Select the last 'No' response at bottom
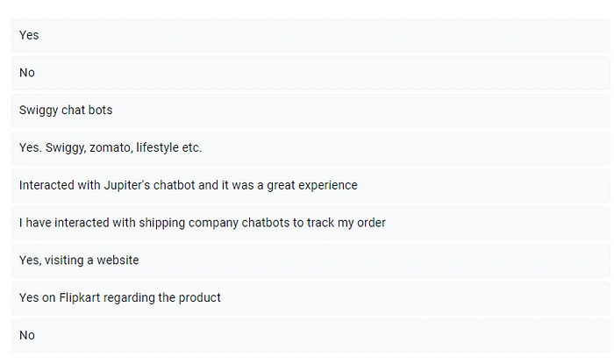This screenshot has height=364, width=614. pos(311,336)
